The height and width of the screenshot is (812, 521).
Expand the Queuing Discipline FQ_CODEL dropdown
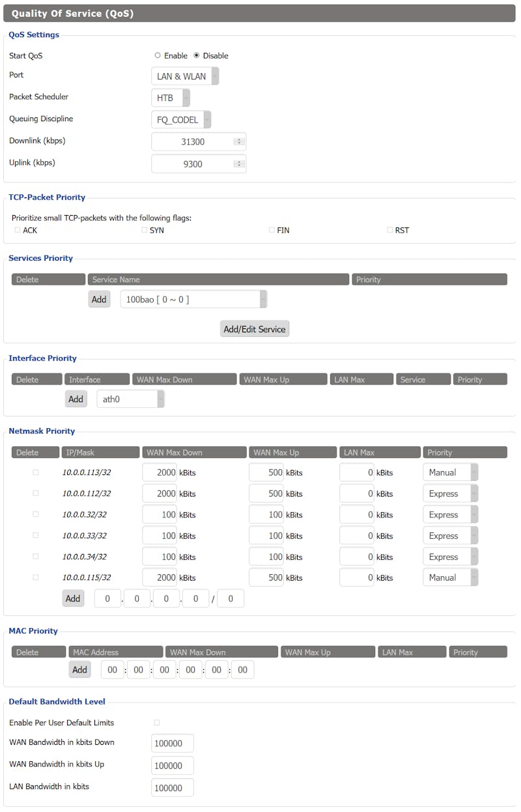coord(181,120)
